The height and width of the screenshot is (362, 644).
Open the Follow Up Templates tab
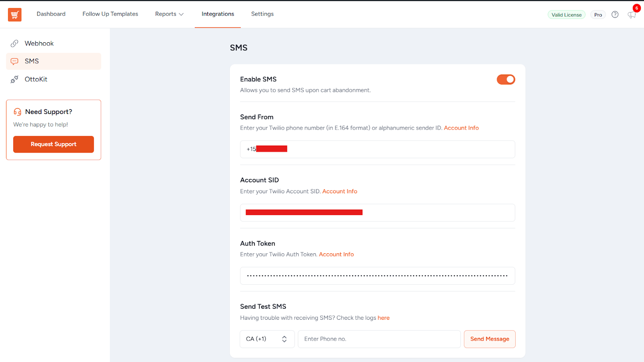(x=110, y=14)
